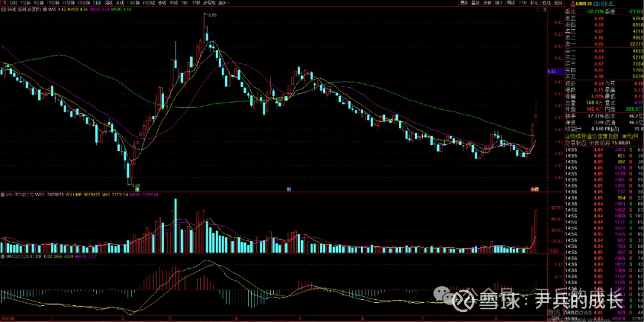Click the 叠加 overlay button

(x=475, y=3)
